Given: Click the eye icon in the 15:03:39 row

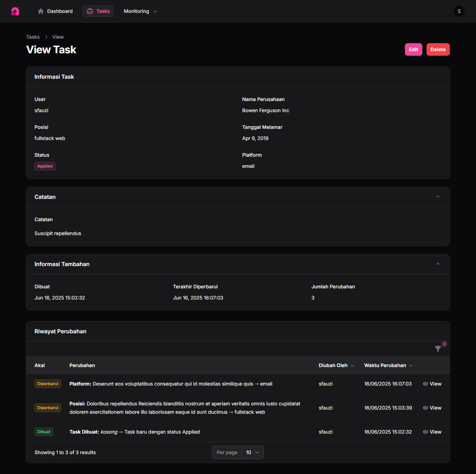Looking at the screenshot, I should [425, 408].
